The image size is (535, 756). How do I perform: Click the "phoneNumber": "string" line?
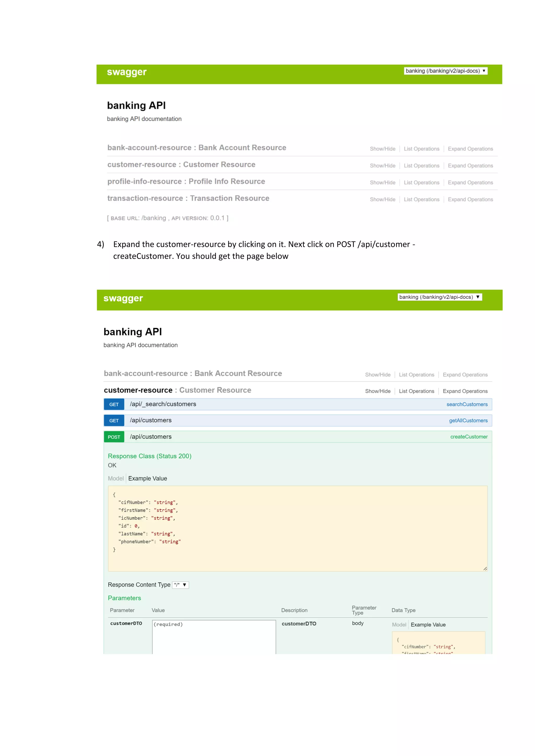click(x=150, y=542)
